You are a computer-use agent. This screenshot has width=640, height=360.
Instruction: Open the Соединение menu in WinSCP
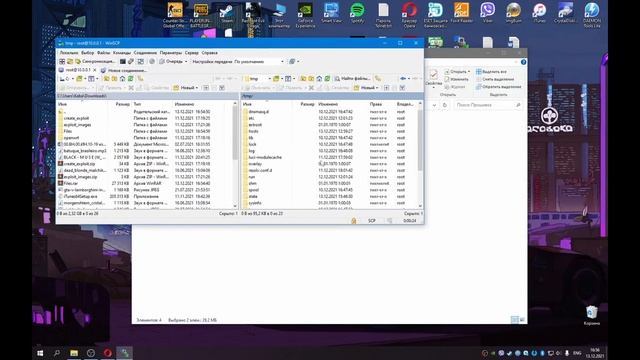[145, 53]
